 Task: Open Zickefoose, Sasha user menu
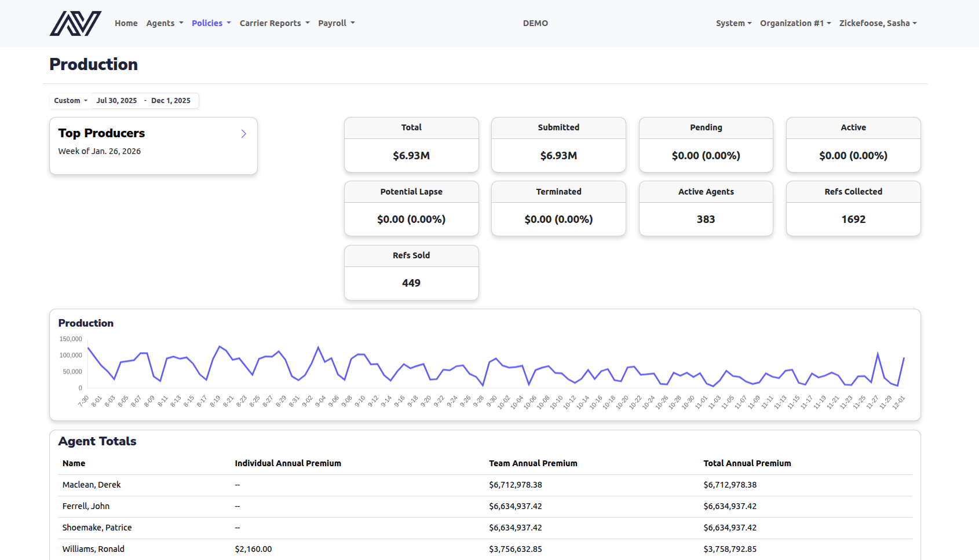tap(878, 23)
